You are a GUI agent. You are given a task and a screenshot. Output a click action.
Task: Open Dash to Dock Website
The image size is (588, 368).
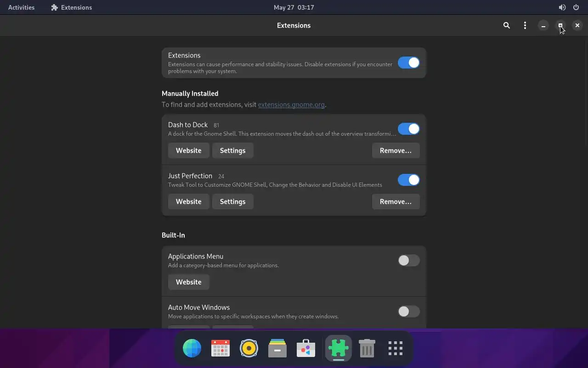pos(188,150)
